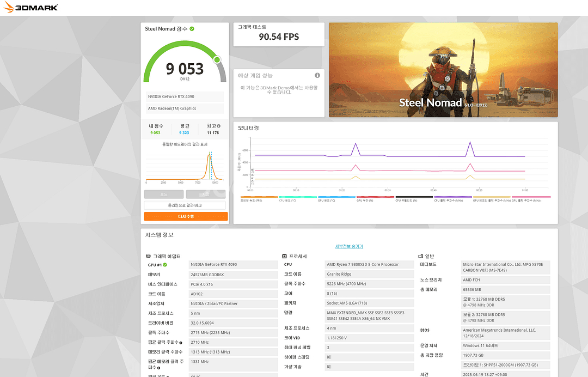Click the green check next to GPU #1

(x=164, y=265)
